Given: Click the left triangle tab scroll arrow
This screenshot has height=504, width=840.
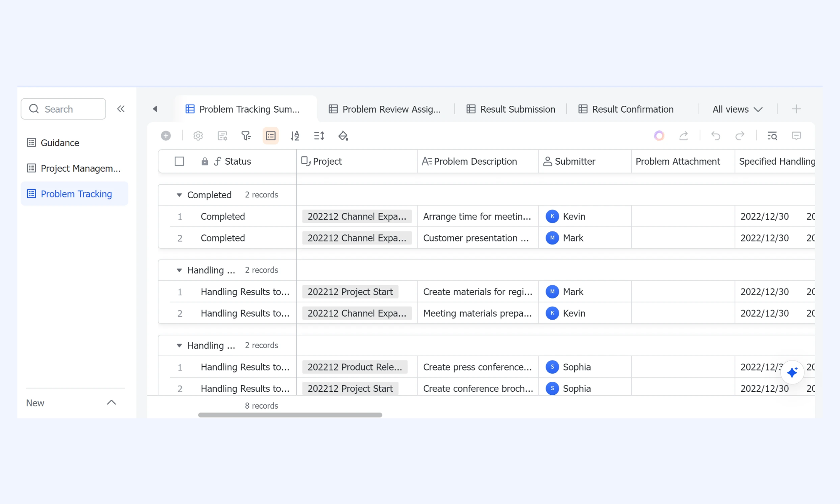Looking at the screenshot, I should pyautogui.click(x=155, y=109).
